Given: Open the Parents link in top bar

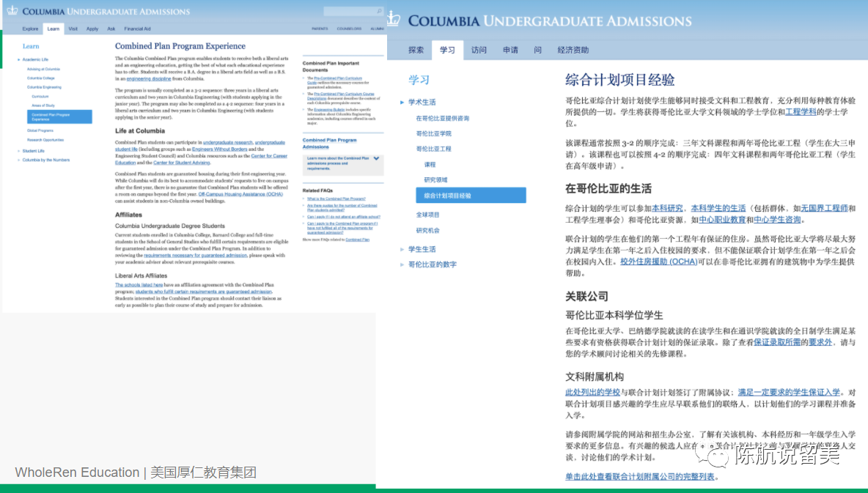Looking at the screenshot, I should click(320, 29).
